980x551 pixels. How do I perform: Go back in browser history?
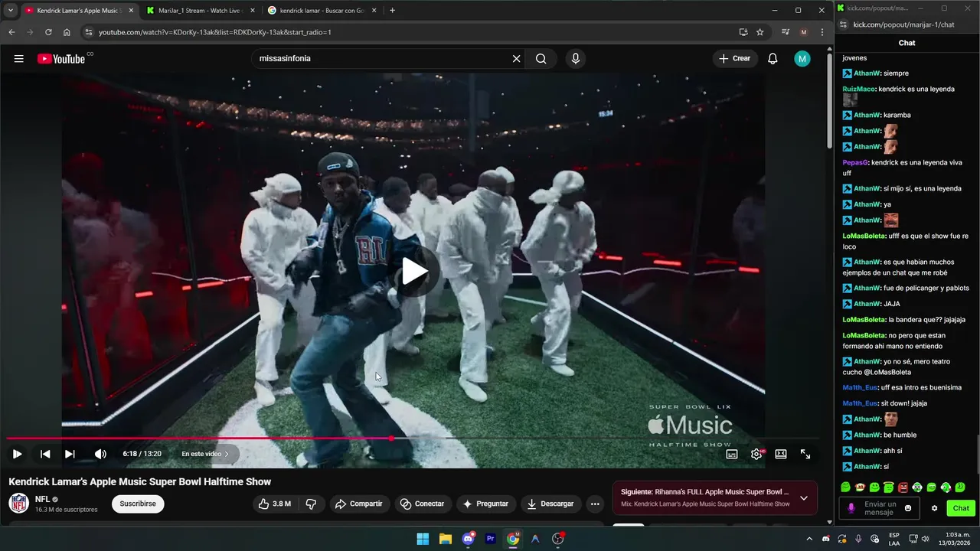[x=11, y=32]
